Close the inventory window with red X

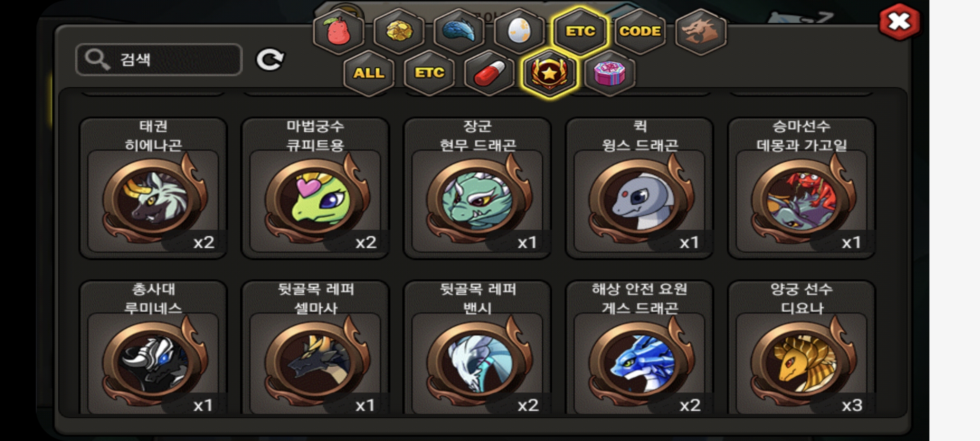(900, 22)
